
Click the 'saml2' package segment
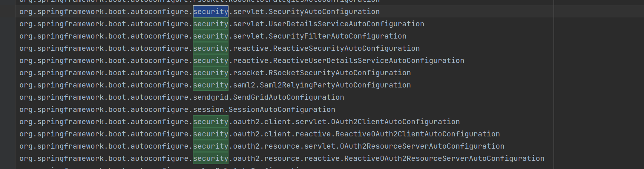coord(244,85)
